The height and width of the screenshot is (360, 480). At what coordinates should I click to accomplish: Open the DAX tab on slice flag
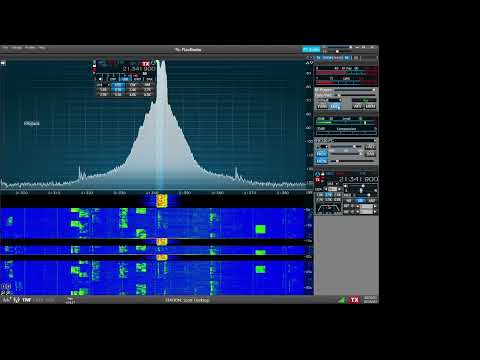[149, 79]
